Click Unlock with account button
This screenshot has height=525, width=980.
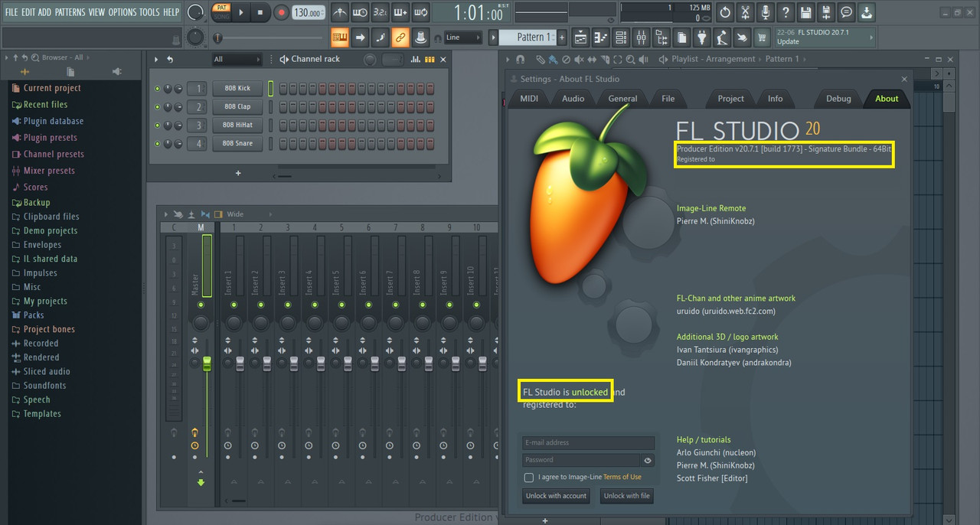(x=556, y=496)
